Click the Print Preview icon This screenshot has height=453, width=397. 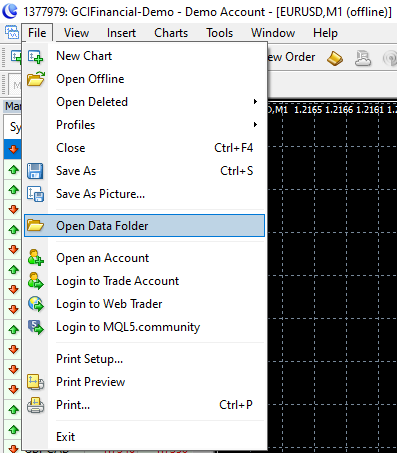(35, 382)
